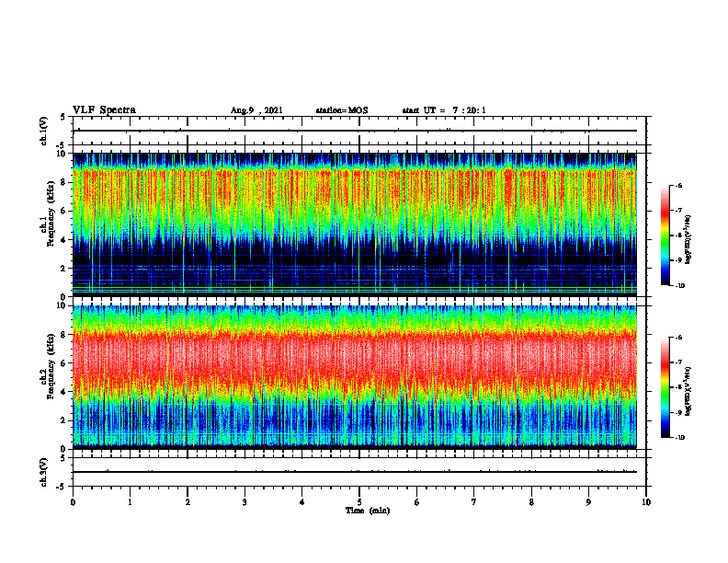Click ch.2 frequency axis tick "2"
The image size is (728, 563).
[x=64, y=420]
